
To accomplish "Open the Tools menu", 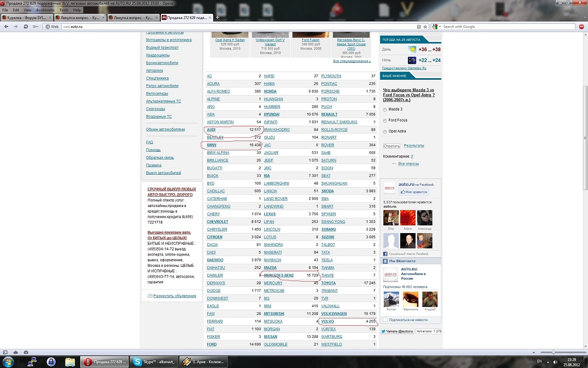I will pyautogui.click(x=64, y=10).
